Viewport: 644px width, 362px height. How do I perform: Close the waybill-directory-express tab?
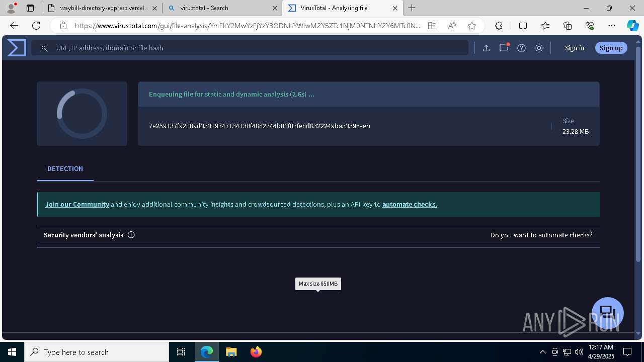(x=154, y=8)
